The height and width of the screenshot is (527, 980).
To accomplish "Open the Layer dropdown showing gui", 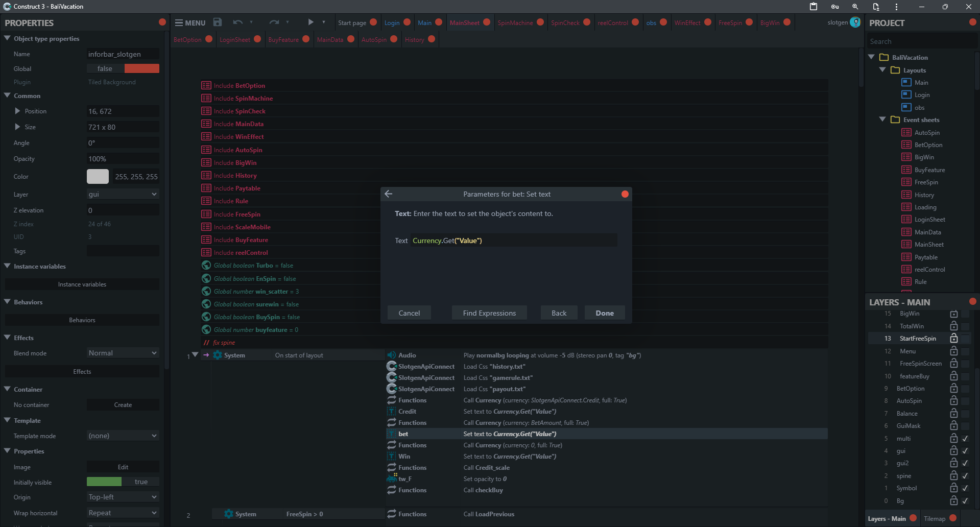I will click(123, 194).
